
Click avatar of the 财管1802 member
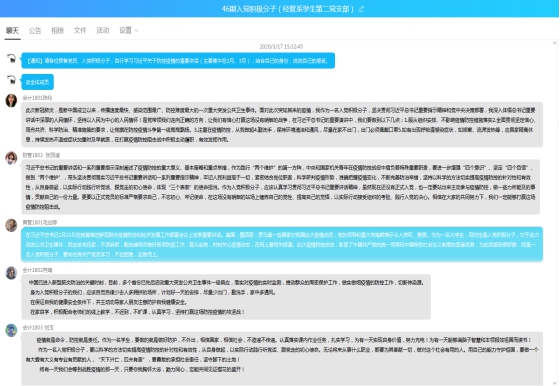click(x=11, y=158)
